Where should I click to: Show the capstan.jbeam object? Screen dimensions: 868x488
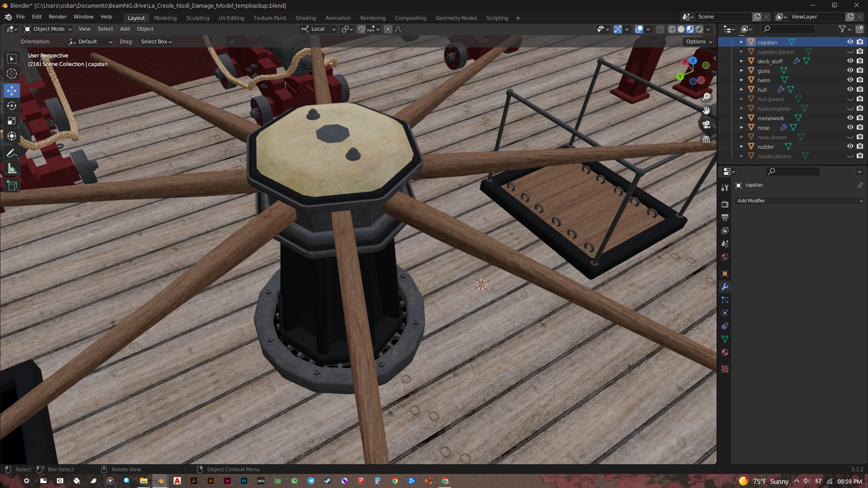coord(850,52)
